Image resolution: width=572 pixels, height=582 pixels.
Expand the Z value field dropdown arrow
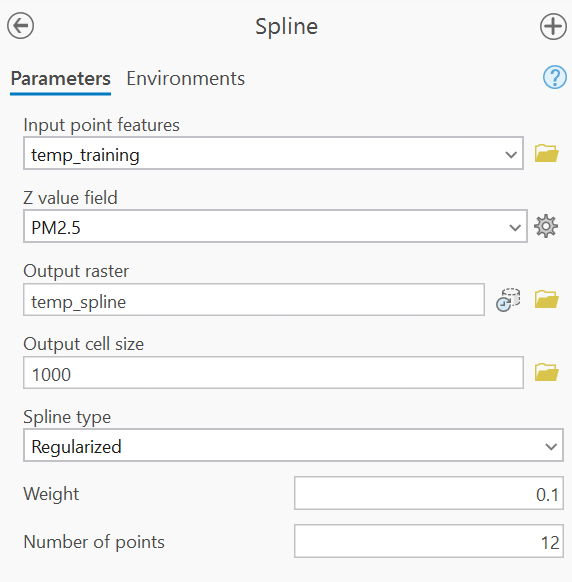point(514,227)
